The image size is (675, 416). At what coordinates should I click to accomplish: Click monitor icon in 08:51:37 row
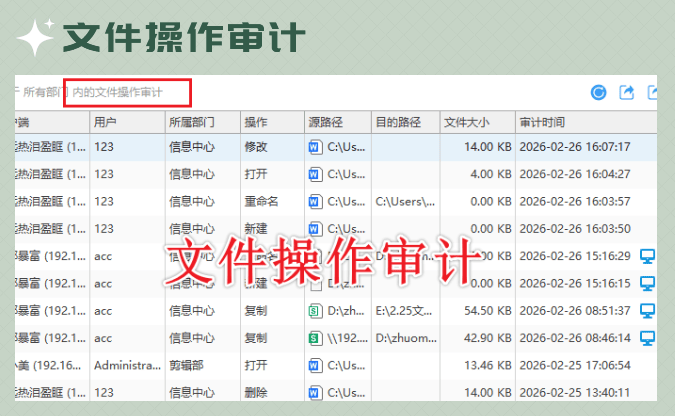(647, 311)
